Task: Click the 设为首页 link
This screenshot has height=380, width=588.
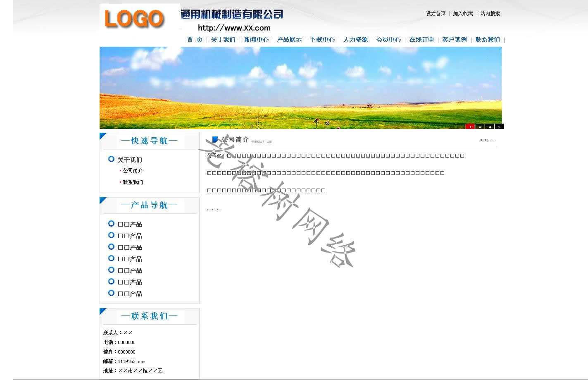Action: [x=436, y=14]
